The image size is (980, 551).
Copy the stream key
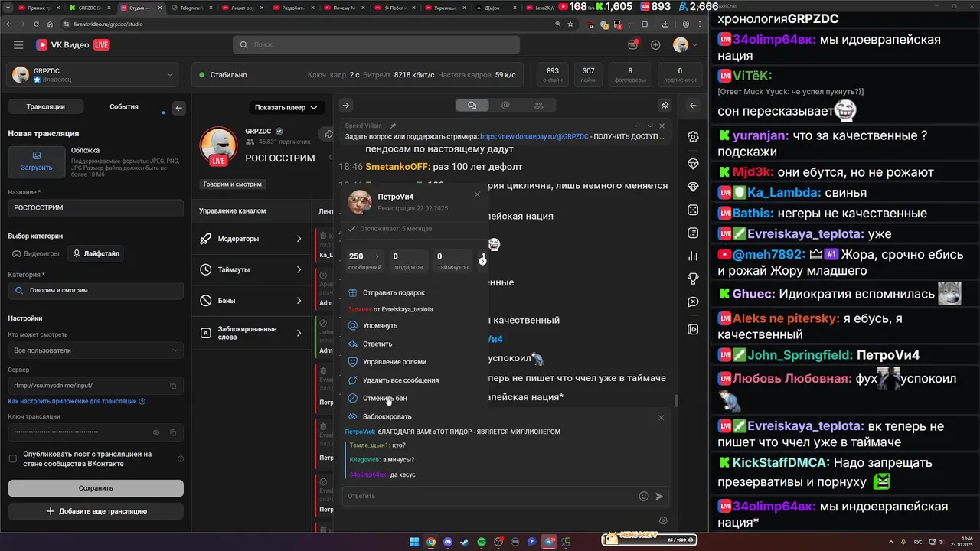point(173,432)
